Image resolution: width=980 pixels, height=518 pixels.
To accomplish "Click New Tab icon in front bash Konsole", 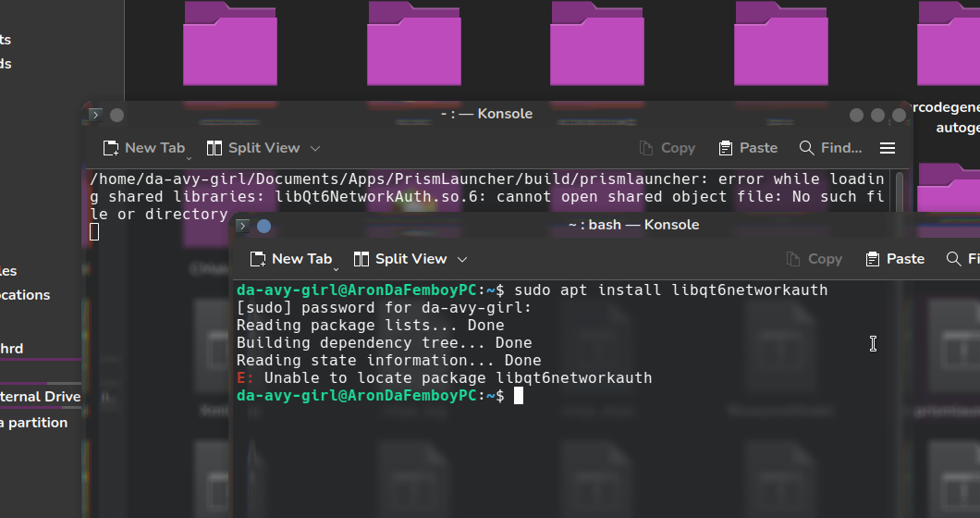I will pos(258,259).
